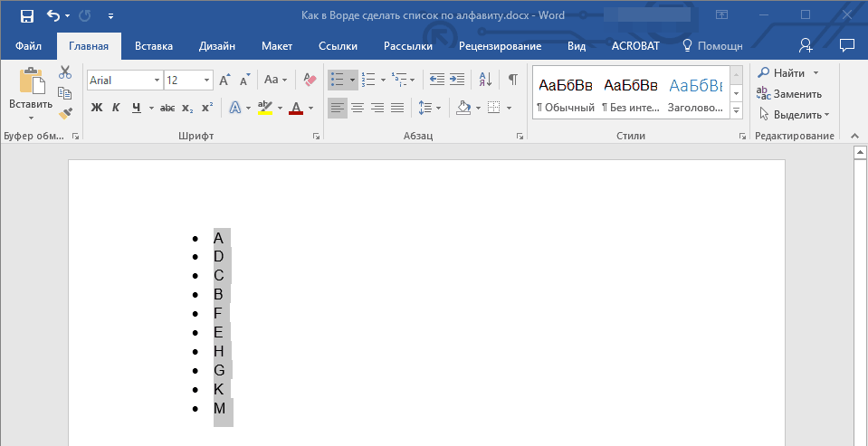This screenshot has width=868, height=446.
Task: Click the Заменить button
Action: pyautogui.click(x=789, y=93)
